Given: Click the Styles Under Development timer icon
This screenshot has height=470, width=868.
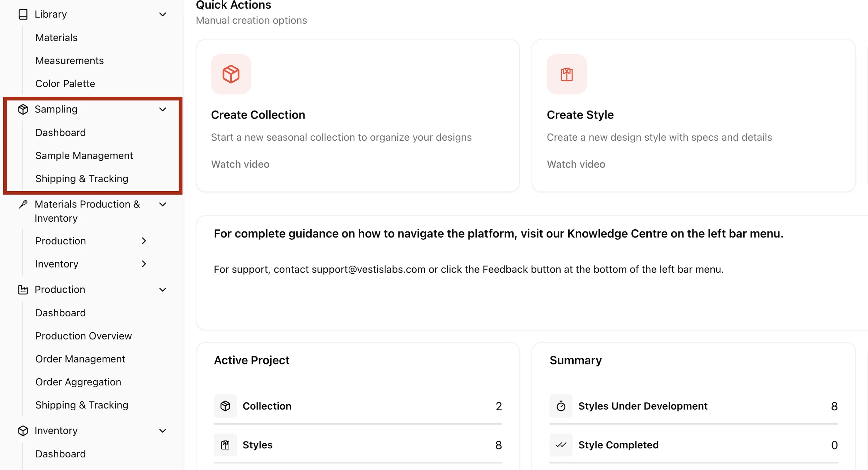Looking at the screenshot, I should point(561,406).
